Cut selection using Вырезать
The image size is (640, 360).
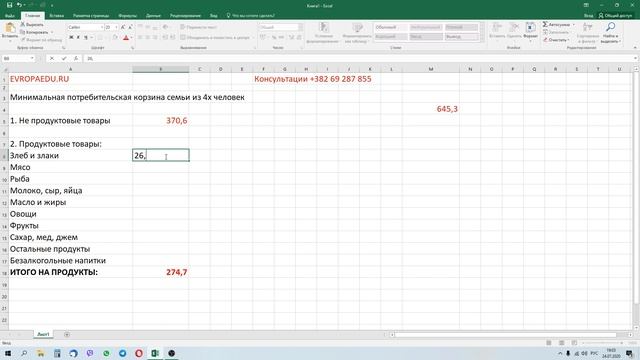pyautogui.click(x=32, y=24)
